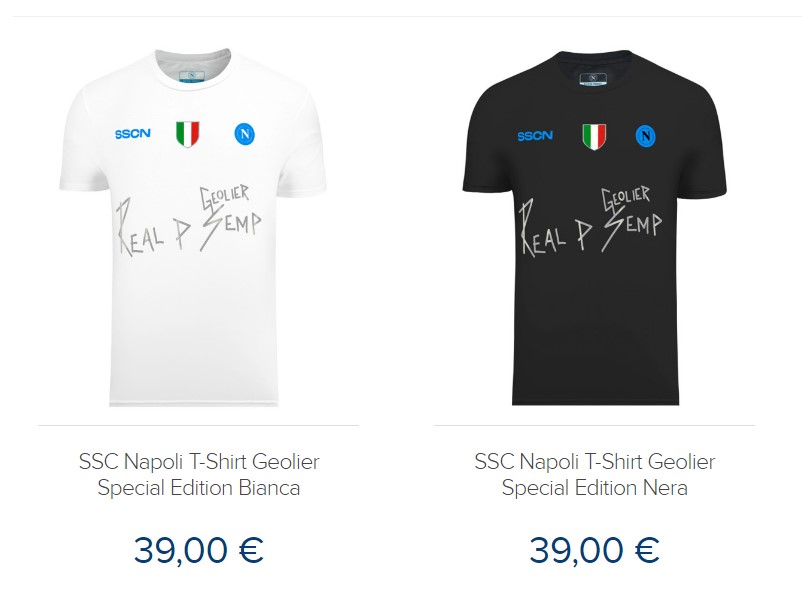The width and height of the screenshot is (802, 615).
Task: Click the Italian tricolor shield on the white shirt
Action: (x=187, y=134)
